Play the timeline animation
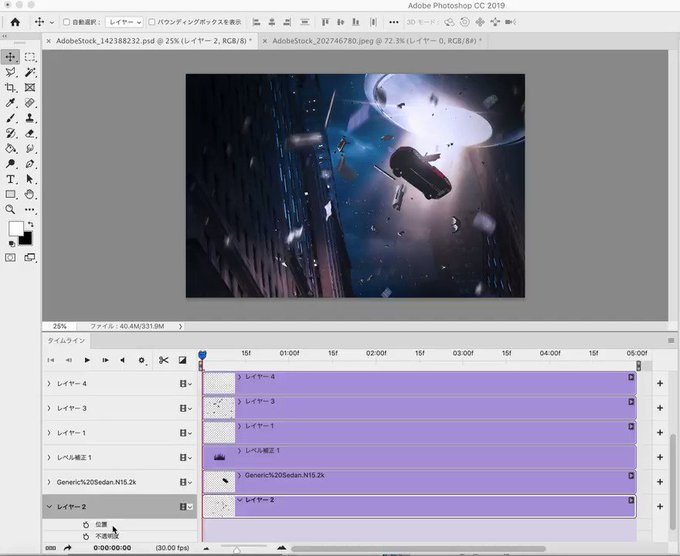680x556 pixels. coord(87,360)
